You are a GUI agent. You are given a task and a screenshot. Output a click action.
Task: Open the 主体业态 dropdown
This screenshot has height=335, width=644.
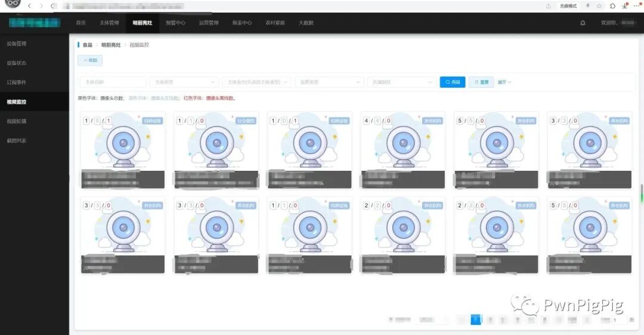pyautogui.click(x=256, y=82)
